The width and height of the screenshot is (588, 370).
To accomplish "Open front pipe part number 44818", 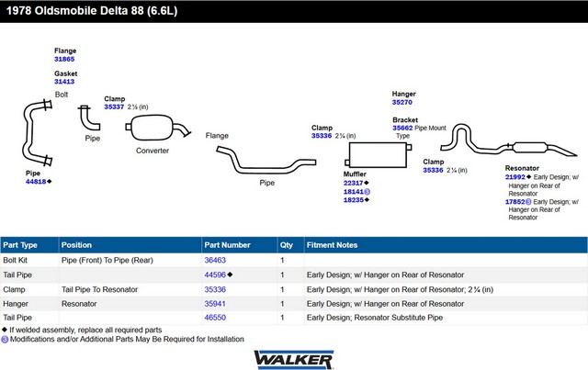I will [x=36, y=182].
